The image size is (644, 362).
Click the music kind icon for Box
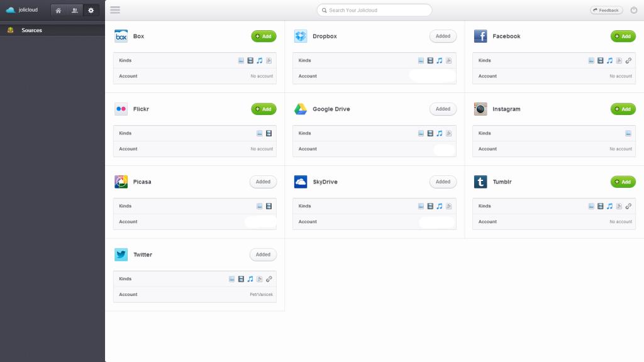pyautogui.click(x=260, y=60)
